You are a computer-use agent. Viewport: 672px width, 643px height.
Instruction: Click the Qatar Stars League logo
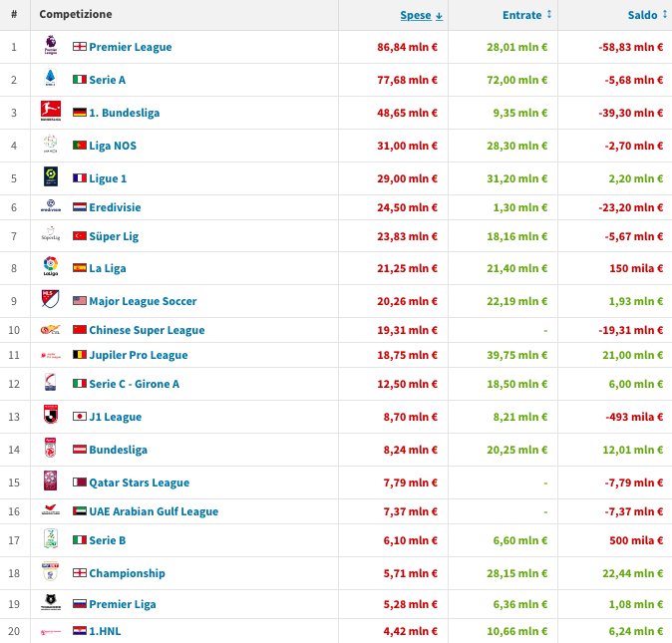tap(51, 482)
